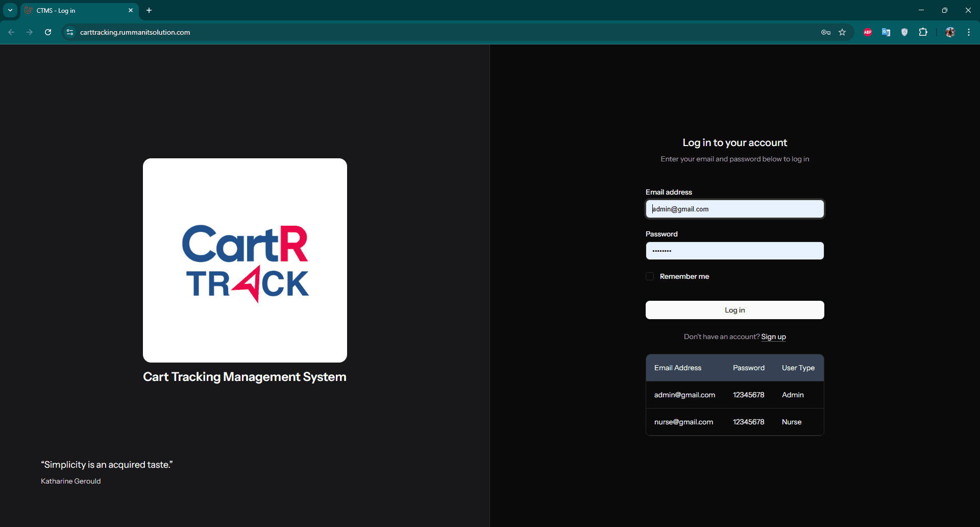The width and height of the screenshot is (980, 527).
Task: Click the Password column header in table
Action: click(749, 368)
